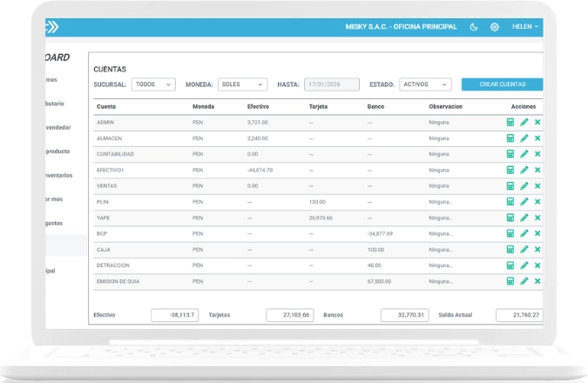Open the HELEN user menu
The width and height of the screenshot is (588, 383).
point(525,27)
